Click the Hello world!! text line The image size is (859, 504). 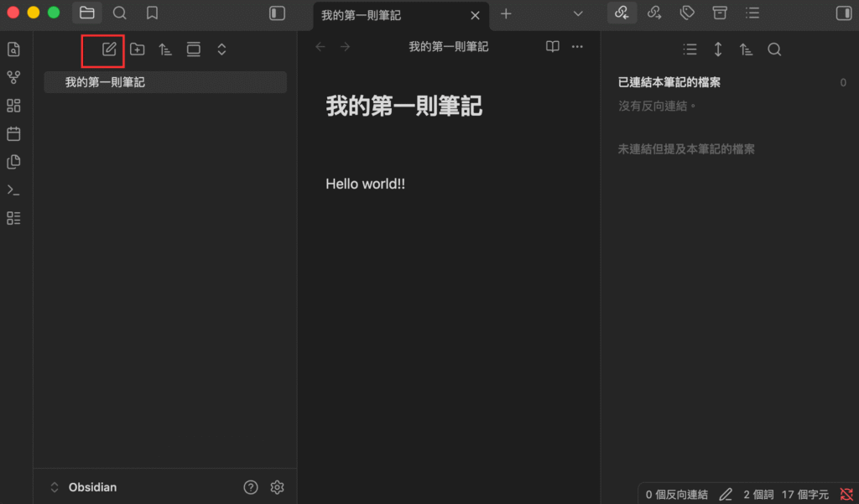click(366, 184)
